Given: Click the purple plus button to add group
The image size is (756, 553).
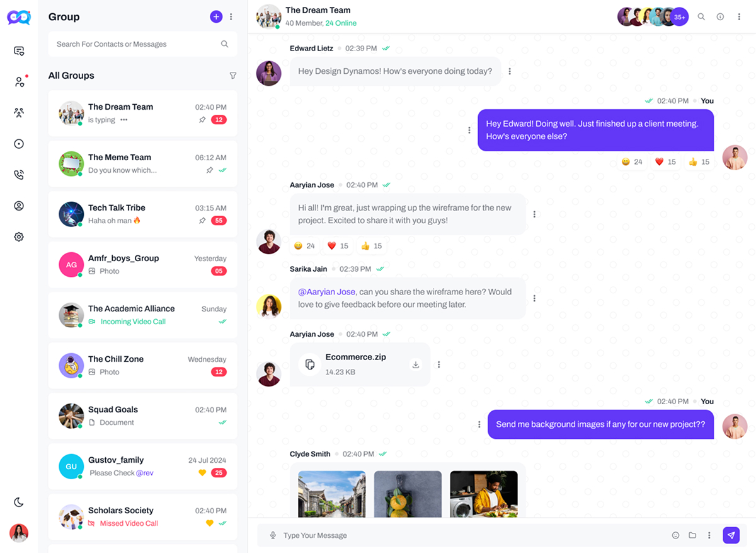Looking at the screenshot, I should tap(216, 17).
